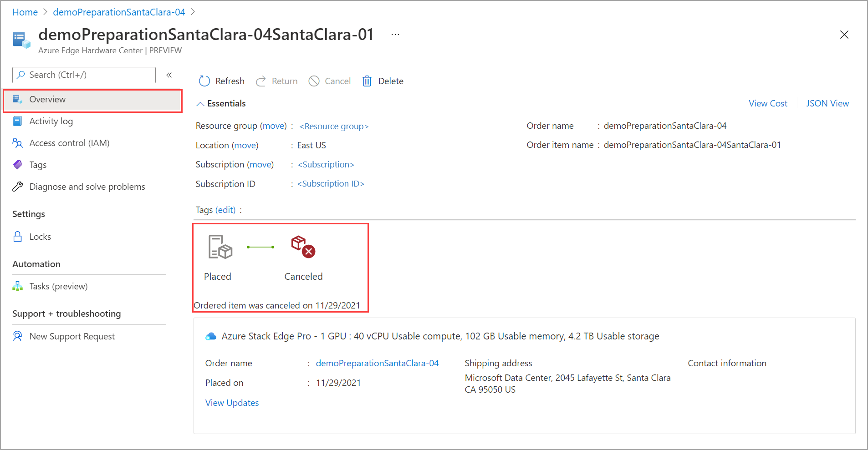
Task: Open the <Resource group> link
Action: [x=334, y=126]
